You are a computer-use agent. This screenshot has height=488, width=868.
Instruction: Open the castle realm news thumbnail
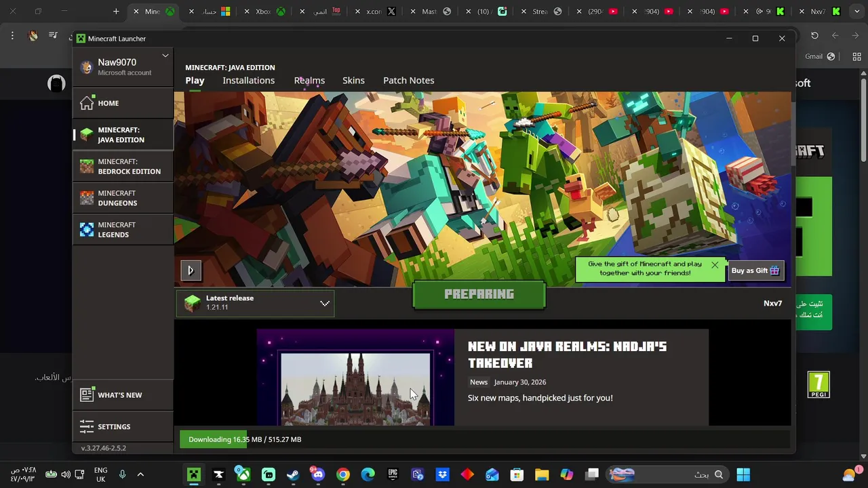tap(355, 378)
